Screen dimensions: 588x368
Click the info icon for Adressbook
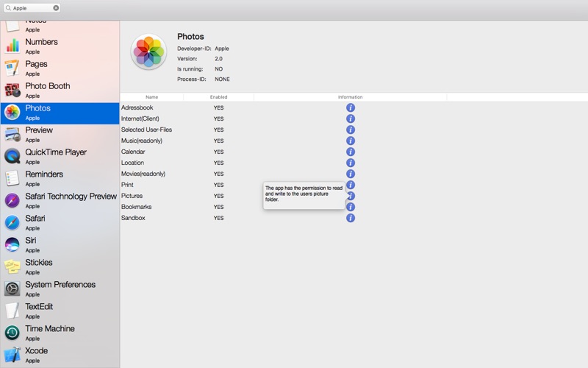click(351, 107)
